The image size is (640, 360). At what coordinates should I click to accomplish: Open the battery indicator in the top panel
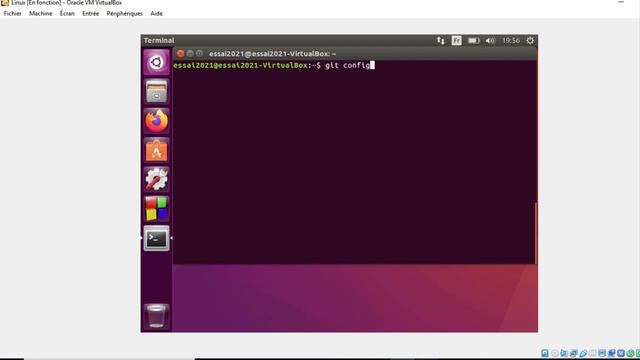point(473,40)
